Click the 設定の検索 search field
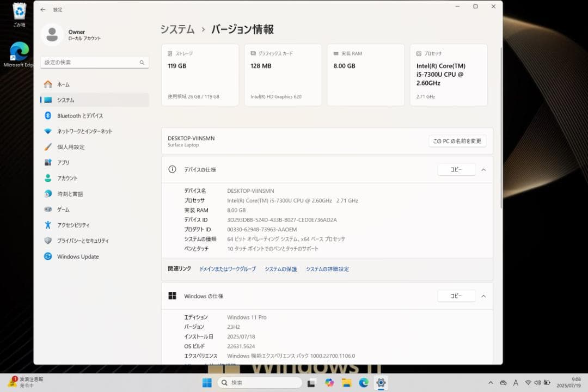 pos(89,62)
